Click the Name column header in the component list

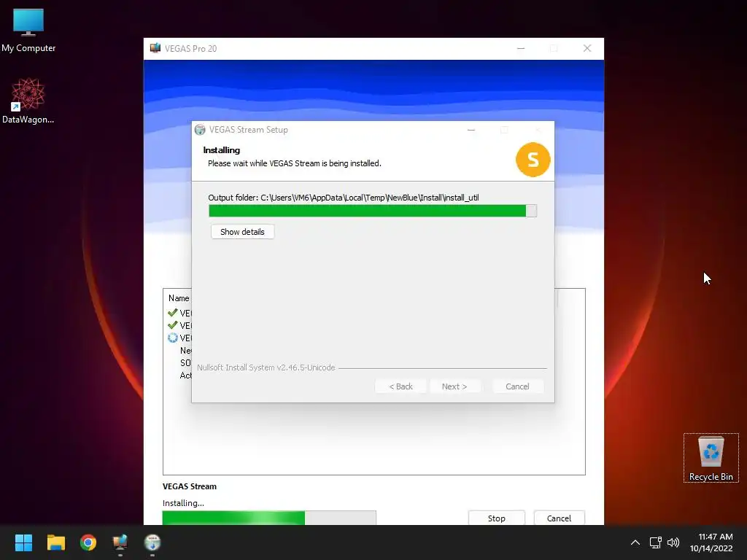pyautogui.click(x=179, y=298)
